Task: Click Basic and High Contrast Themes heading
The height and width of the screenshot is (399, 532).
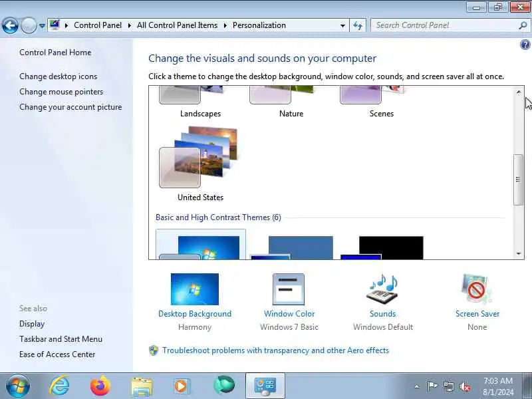Action: (x=218, y=217)
